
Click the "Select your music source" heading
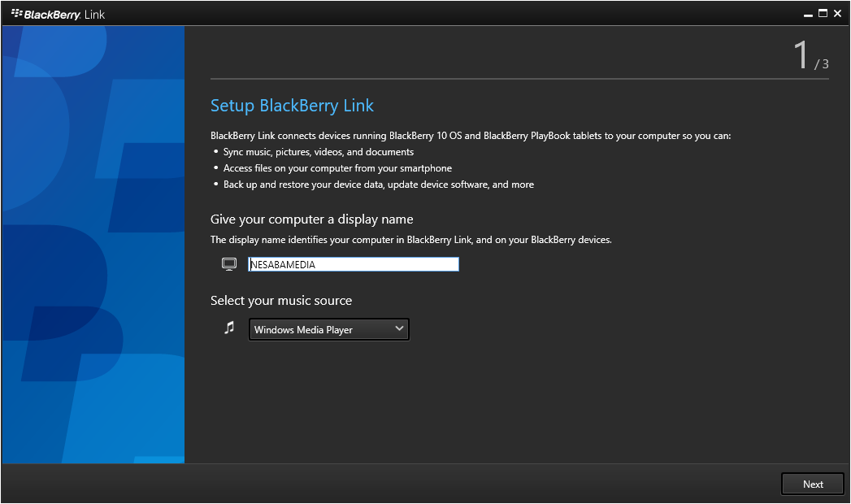(281, 301)
